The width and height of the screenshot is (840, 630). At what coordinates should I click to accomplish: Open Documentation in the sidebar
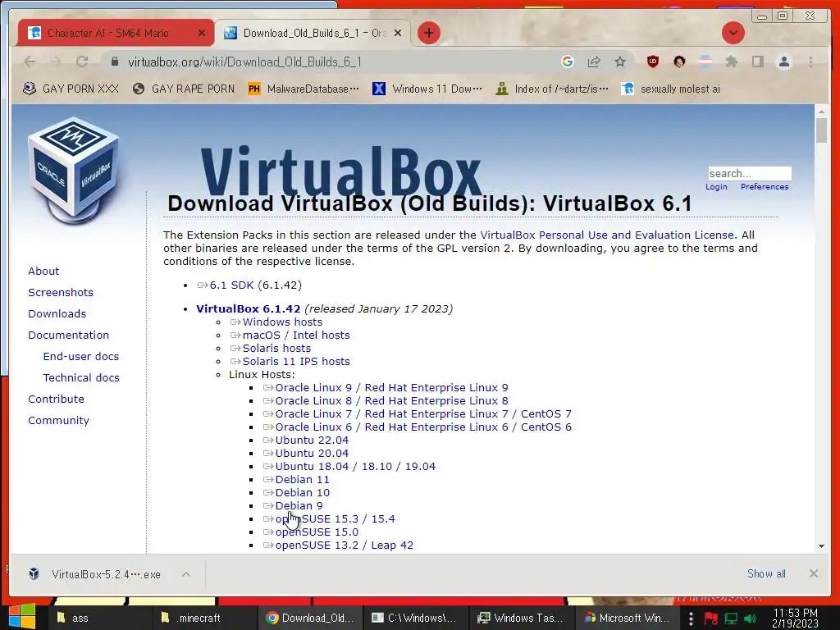69,336
